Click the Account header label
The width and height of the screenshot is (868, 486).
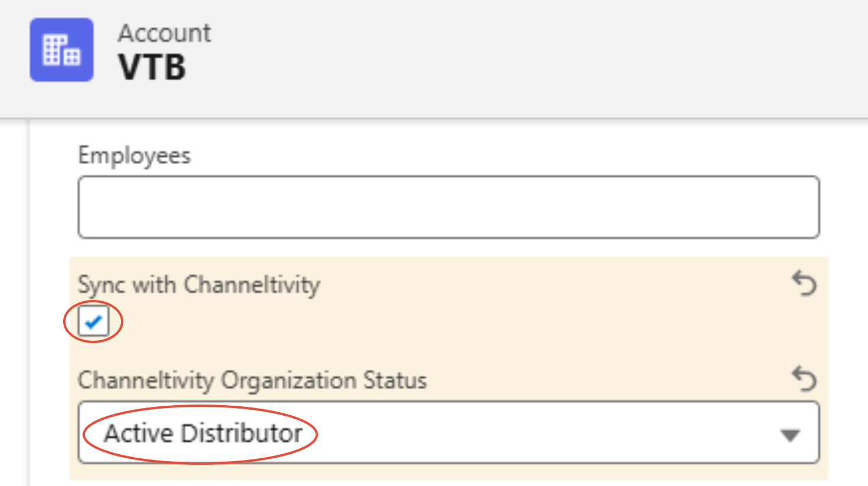[165, 33]
